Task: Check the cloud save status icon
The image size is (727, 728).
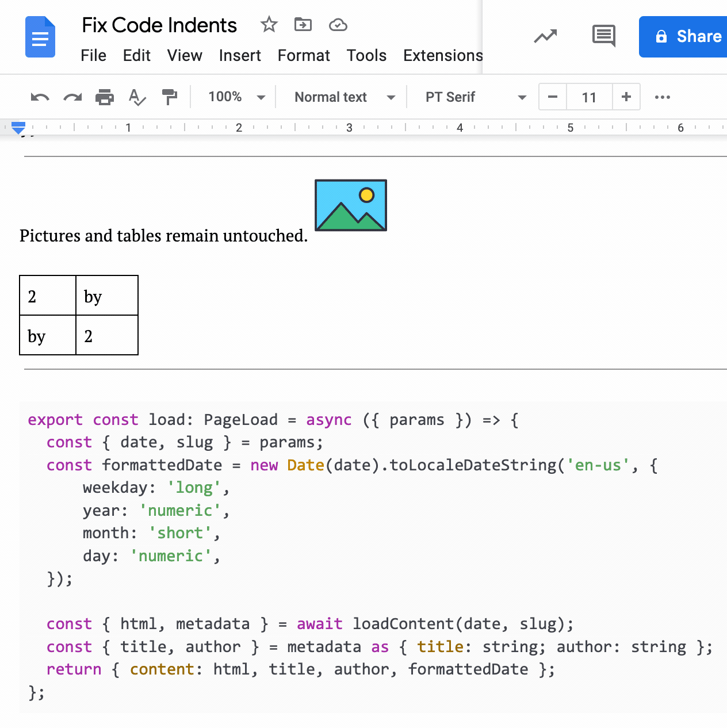Action: [338, 25]
